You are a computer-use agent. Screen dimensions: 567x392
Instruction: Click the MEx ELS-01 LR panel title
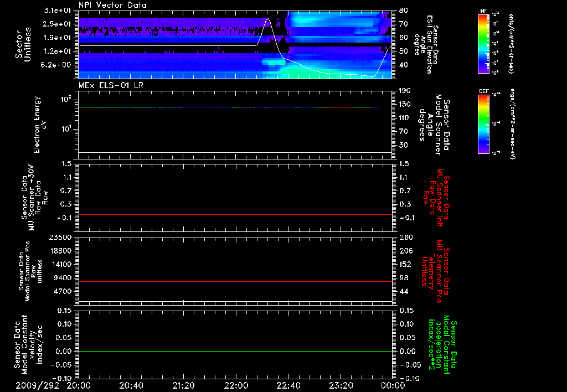[111, 85]
